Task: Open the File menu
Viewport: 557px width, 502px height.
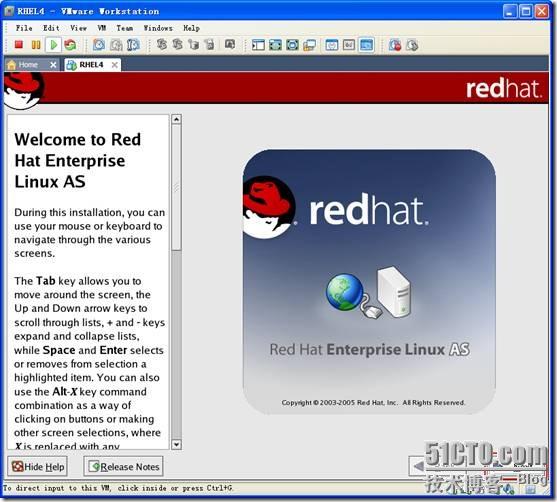Action: point(24,28)
